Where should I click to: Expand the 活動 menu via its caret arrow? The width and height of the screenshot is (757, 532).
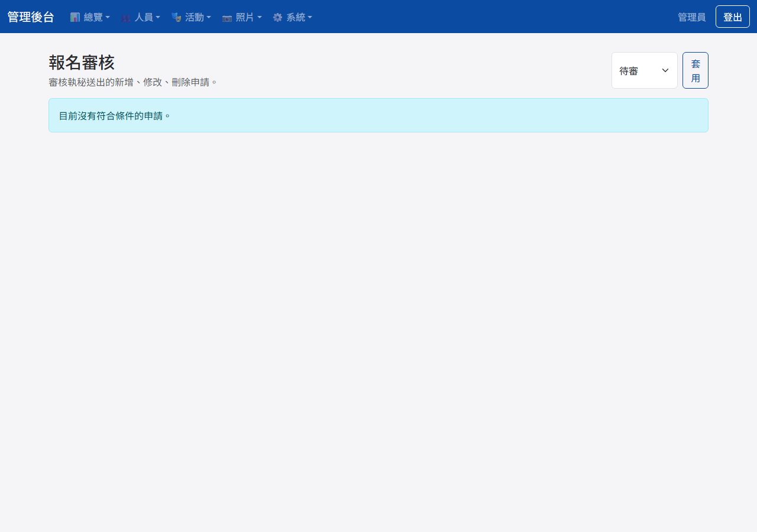(209, 18)
